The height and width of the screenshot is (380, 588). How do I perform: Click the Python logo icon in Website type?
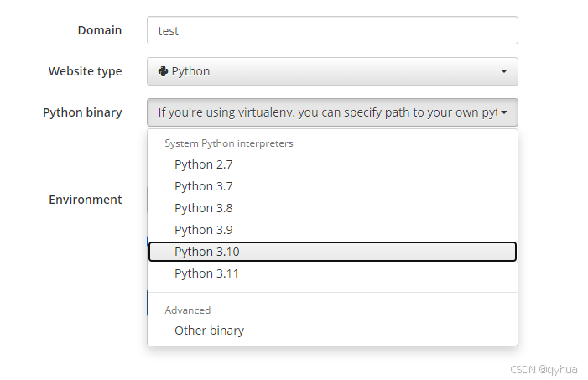pos(163,71)
